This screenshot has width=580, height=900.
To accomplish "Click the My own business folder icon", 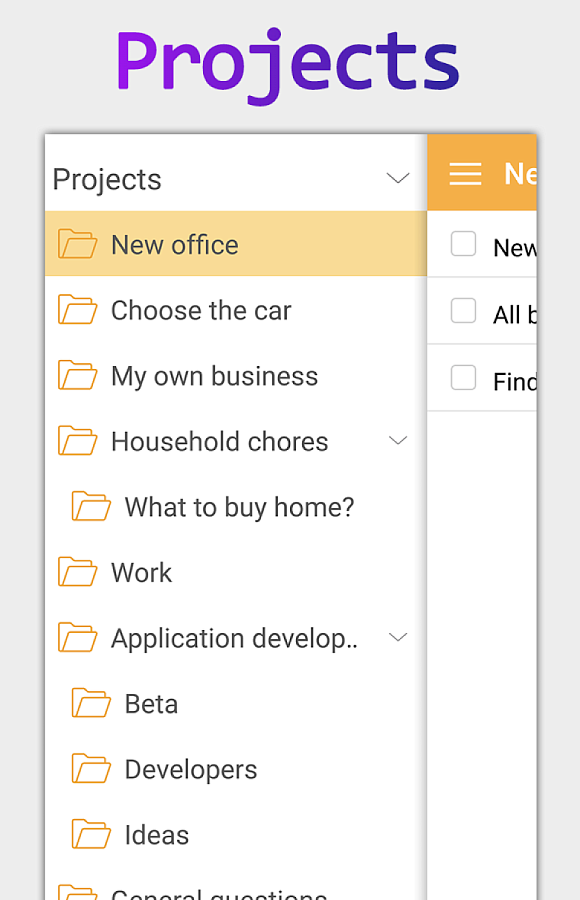I will pyautogui.click(x=78, y=375).
